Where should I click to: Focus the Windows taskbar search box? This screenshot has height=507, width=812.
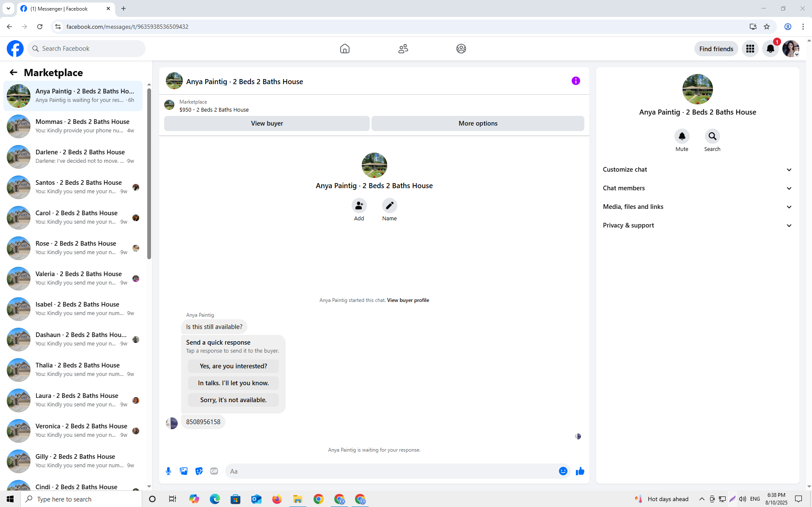[81, 499]
